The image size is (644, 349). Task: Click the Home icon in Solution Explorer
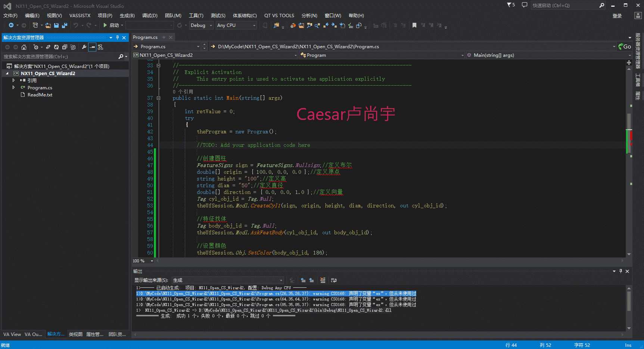24,47
